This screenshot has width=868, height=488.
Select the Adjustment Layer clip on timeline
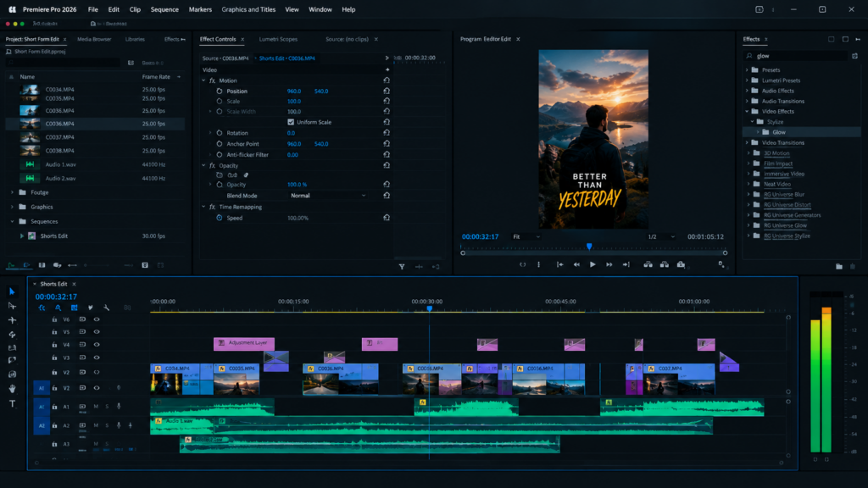point(244,344)
